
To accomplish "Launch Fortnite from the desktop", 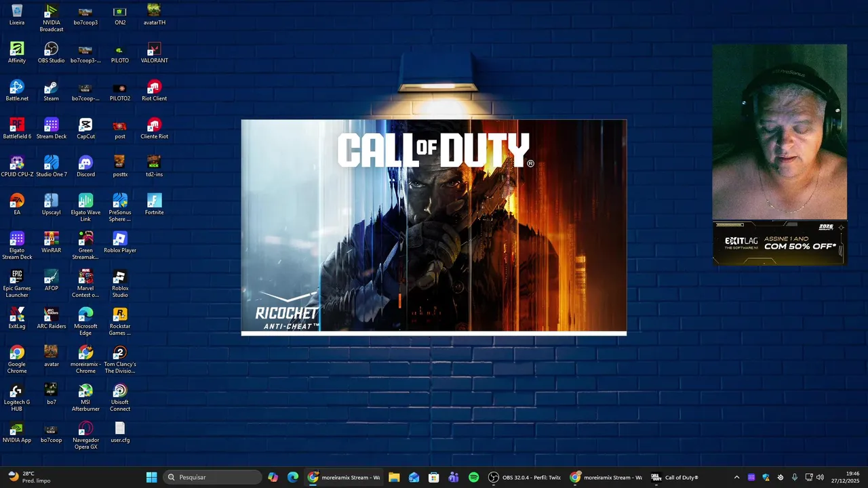I will pos(155,205).
